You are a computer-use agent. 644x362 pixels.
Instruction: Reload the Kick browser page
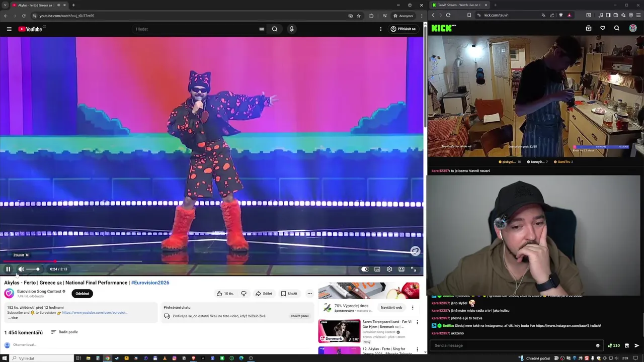448,15
